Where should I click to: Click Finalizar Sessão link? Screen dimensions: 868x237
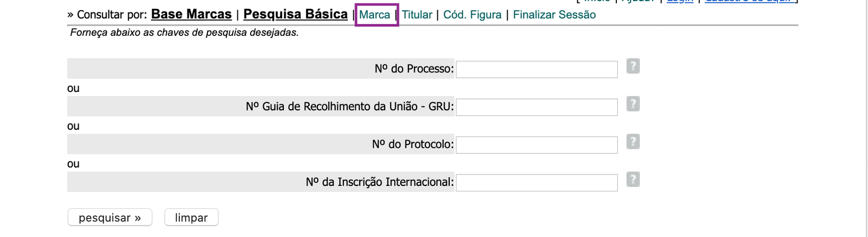[x=554, y=15]
